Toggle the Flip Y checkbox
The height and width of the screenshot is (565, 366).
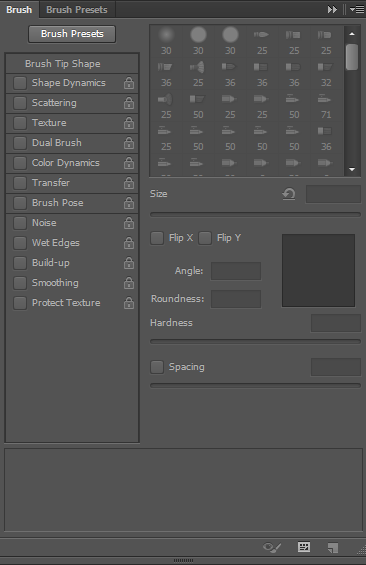(205, 238)
